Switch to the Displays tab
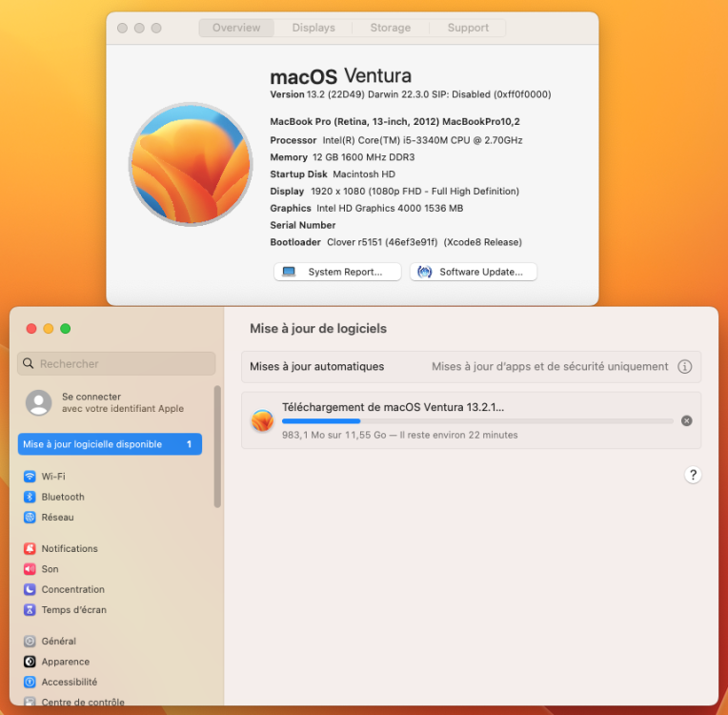728x715 pixels. point(313,28)
